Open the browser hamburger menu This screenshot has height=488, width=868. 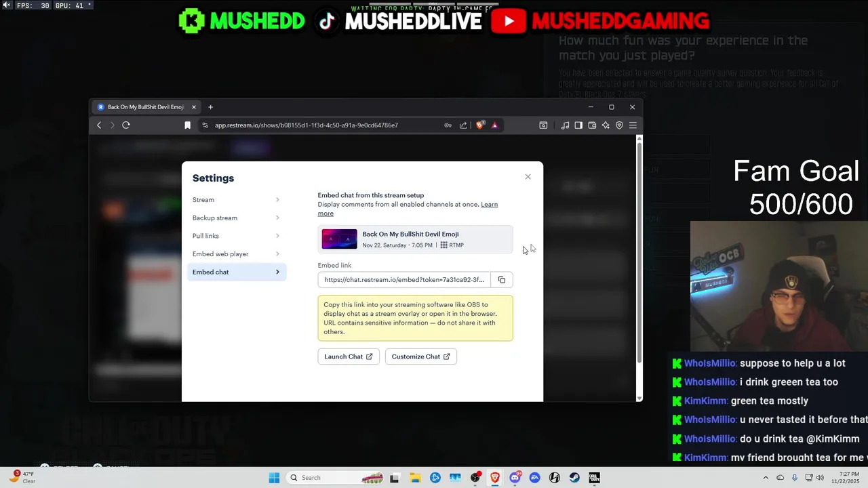click(x=633, y=125)
